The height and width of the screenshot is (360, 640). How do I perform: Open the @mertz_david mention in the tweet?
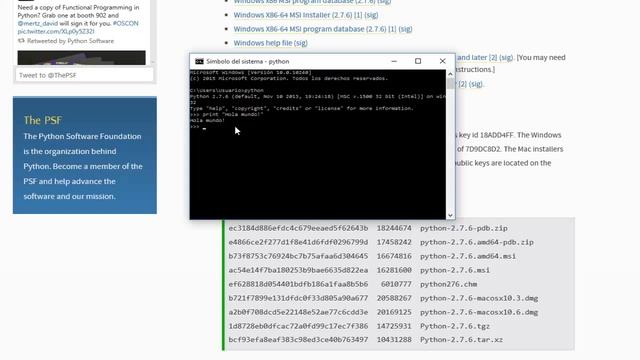pos(38,23)
